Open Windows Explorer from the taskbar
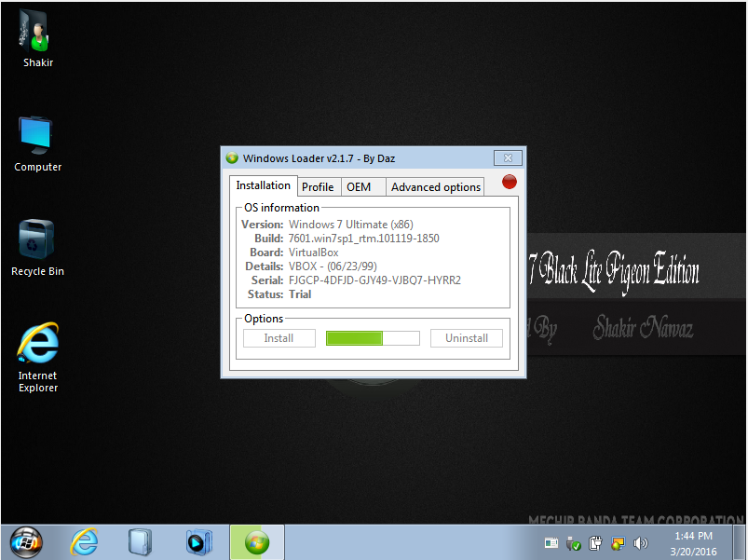 tap(140, 542)
